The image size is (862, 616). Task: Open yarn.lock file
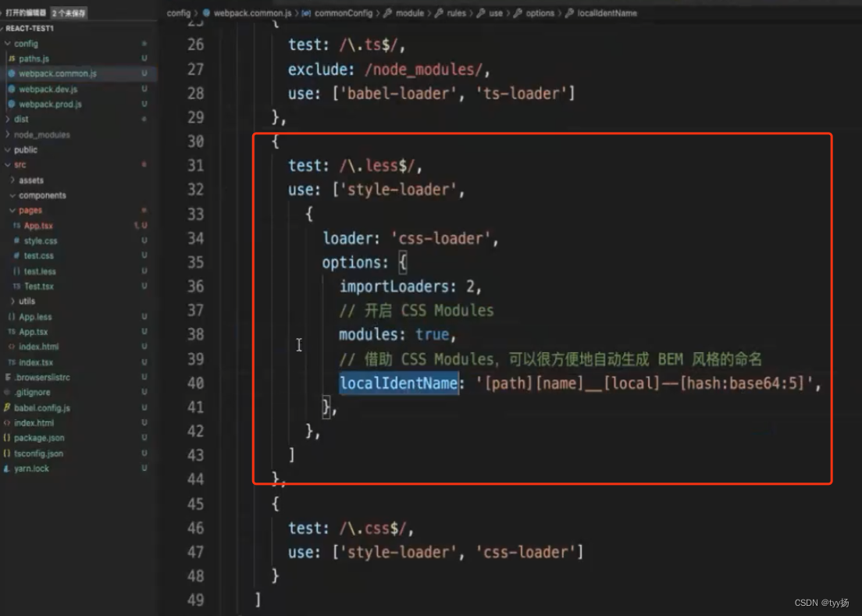click(31, 468)
